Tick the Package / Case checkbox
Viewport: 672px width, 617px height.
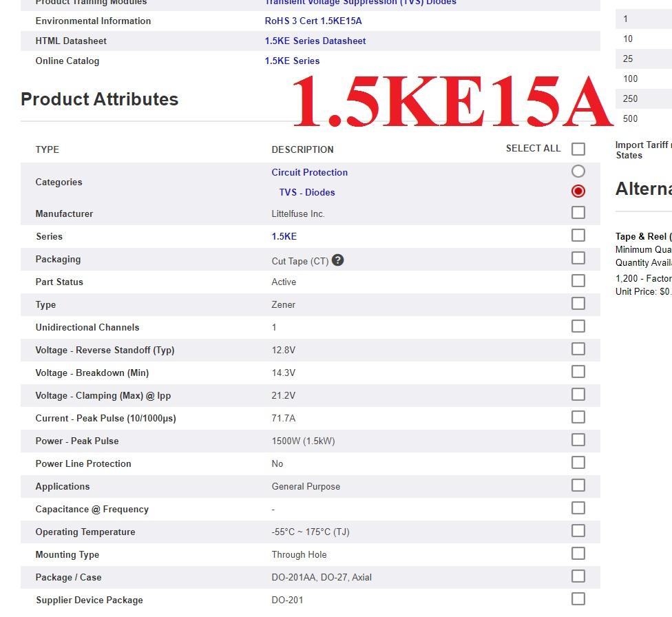pyautogui.click(x=578, y=576)
